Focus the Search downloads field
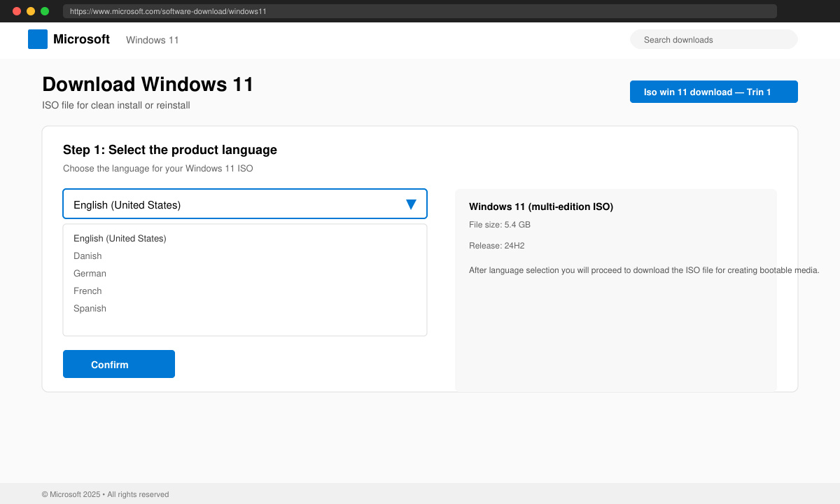The image size is (840, 504). coord(714,39)
